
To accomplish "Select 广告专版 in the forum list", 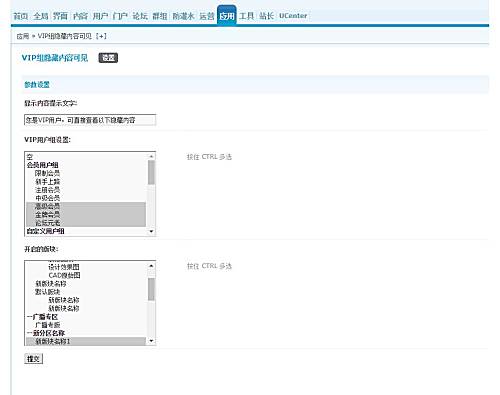I will tap(86, 325).
